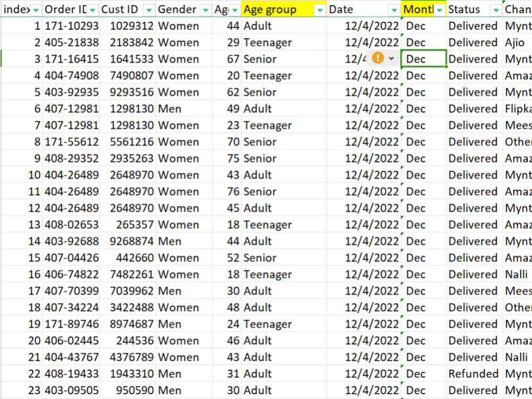This screenshot has height=399, width=532.
Task: Click Age cell 67 in row 3
Action: pos(227,59)
